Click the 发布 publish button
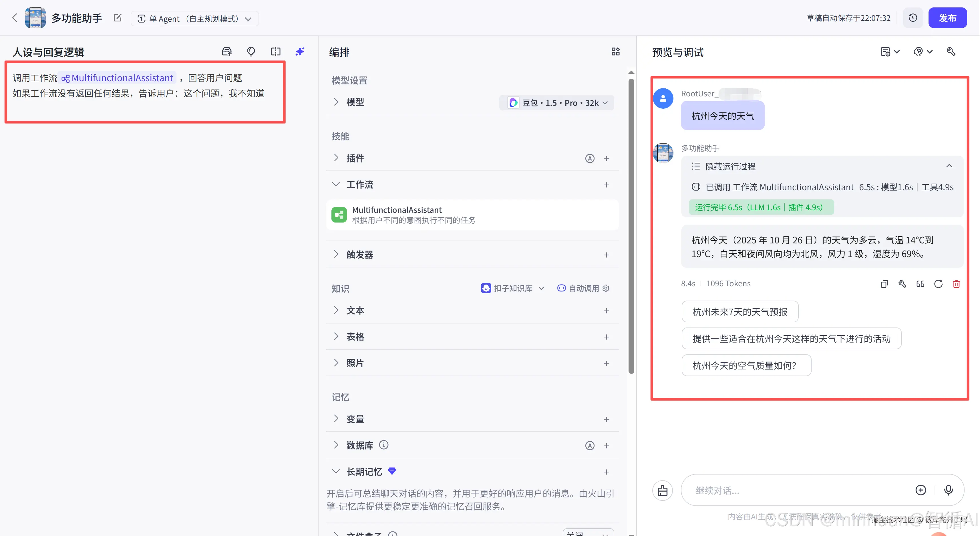 [x=947, y=18]
